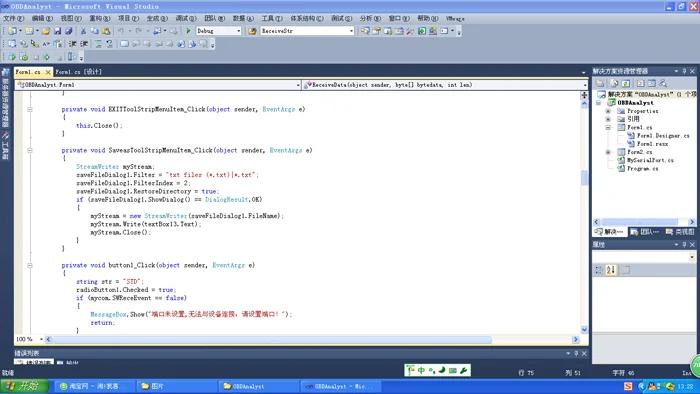Collapse the EXITToolStripMenuItem_Click code region
Viewport: 700px width, 394px height.
(30, 109)
